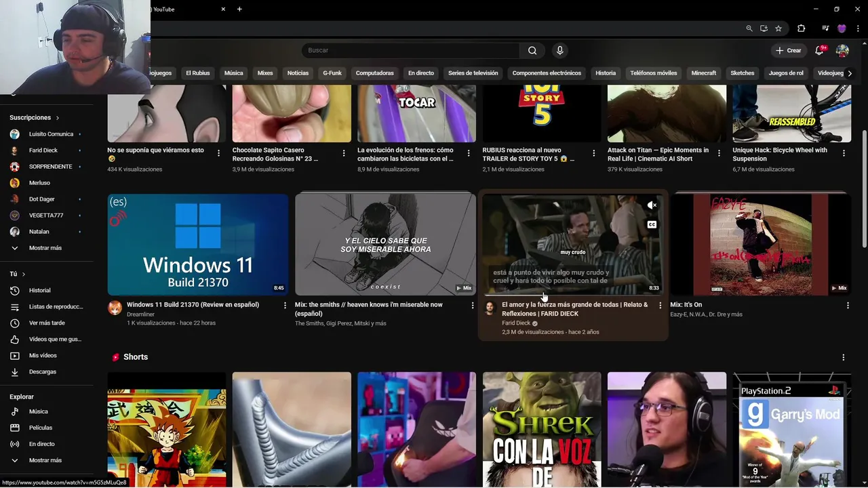The height and width of the screenshot is (488, 868).
Task: Open Mis vídeos in sidebar
Action: (x=47, y=355)
